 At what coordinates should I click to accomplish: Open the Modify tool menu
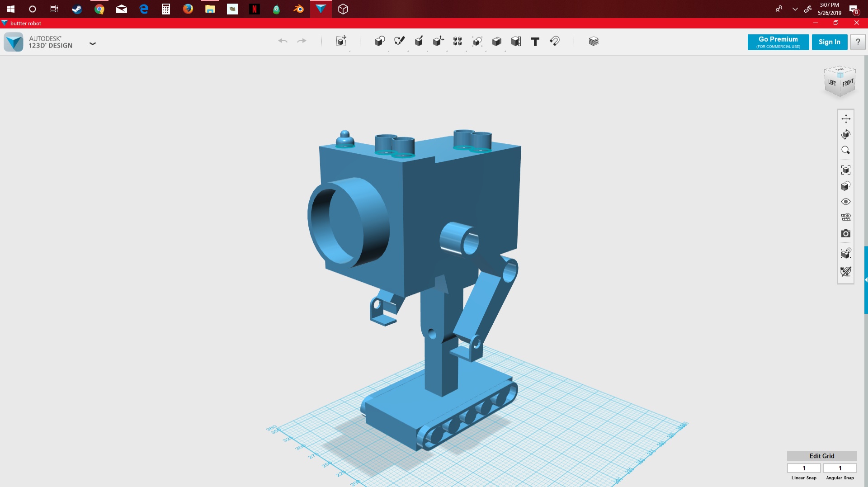(438, 41)
